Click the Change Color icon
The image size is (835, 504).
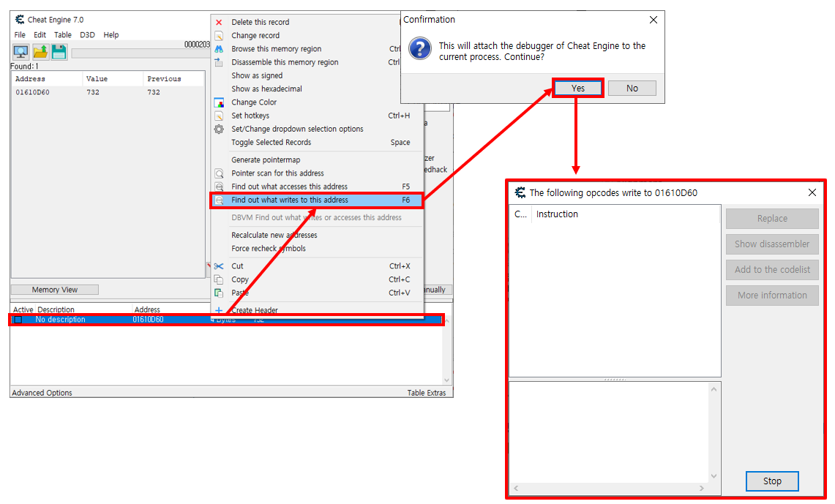click(x=219, y=102)
